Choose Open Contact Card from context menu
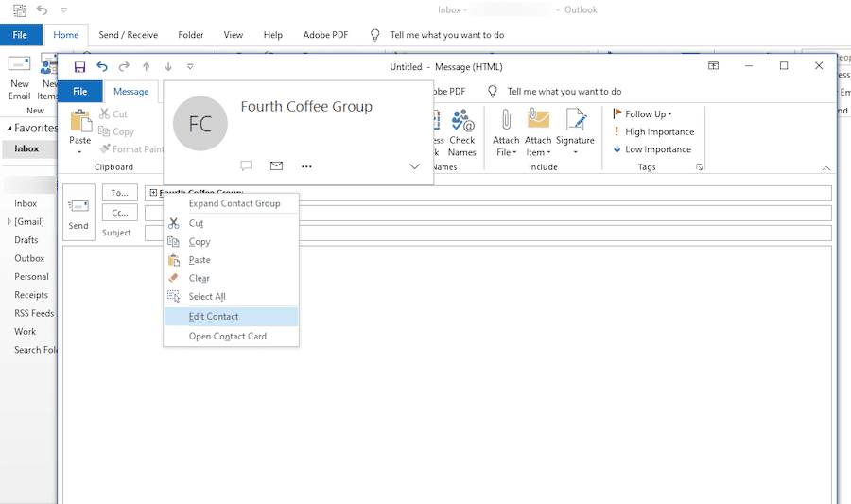Viewport: 851px width, 504px height. (232, 337)
